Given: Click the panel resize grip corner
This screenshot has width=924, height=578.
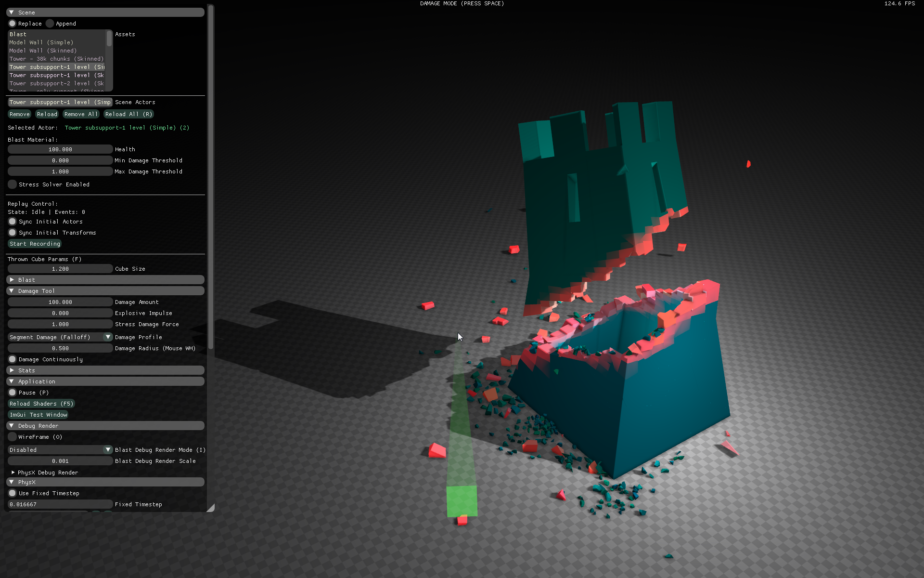Looking at the screenshot, I should [x=211, y=508].
